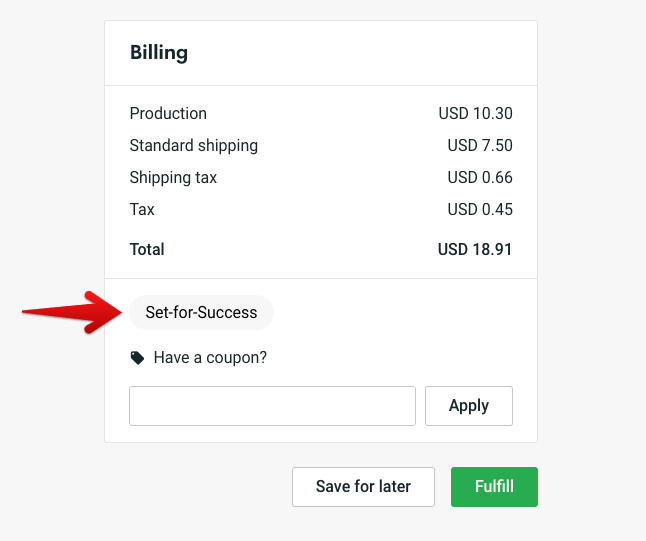Image resolution: width=646 pixels, height=541 pixels.
Task: Click the red arrow pointer graphic
Action: point(75,312)
